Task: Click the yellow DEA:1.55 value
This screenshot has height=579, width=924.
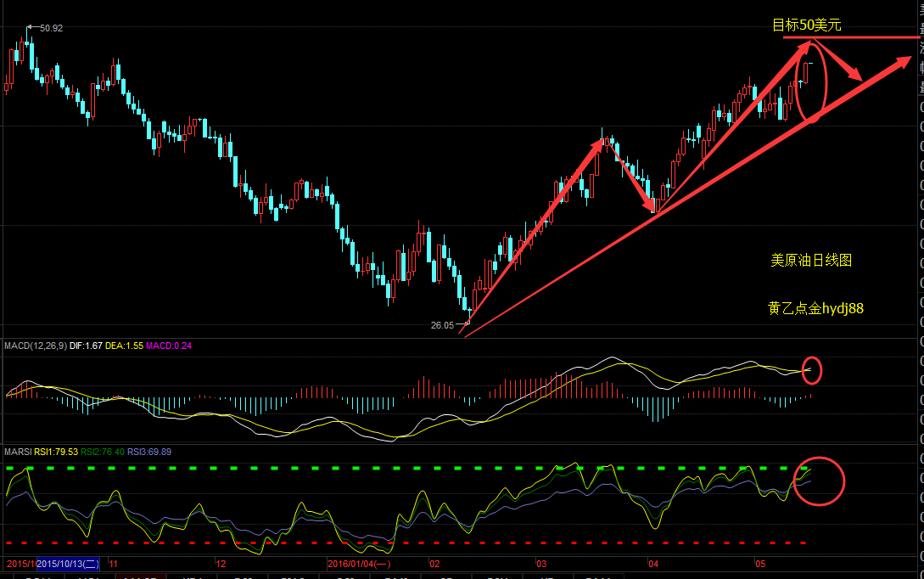Action: [124, 346]
